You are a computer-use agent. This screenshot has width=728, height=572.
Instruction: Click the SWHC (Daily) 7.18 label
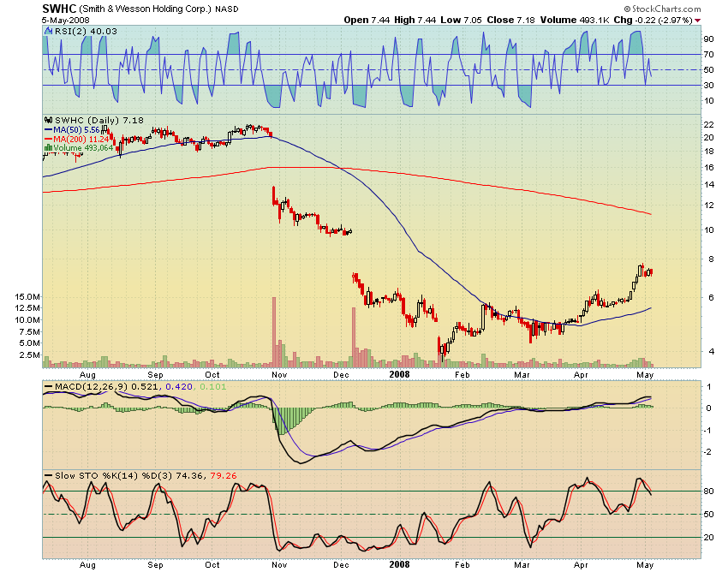pos(99,120)
